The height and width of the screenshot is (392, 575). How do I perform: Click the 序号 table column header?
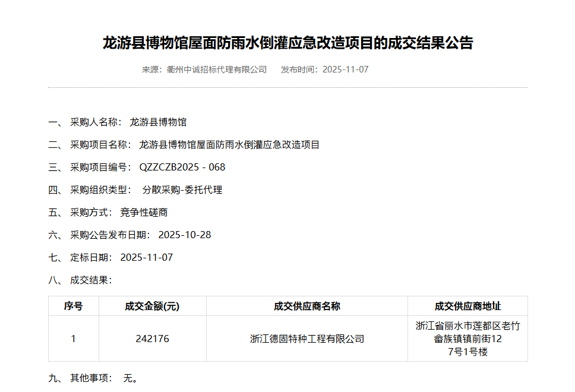[x=74, y=306]
